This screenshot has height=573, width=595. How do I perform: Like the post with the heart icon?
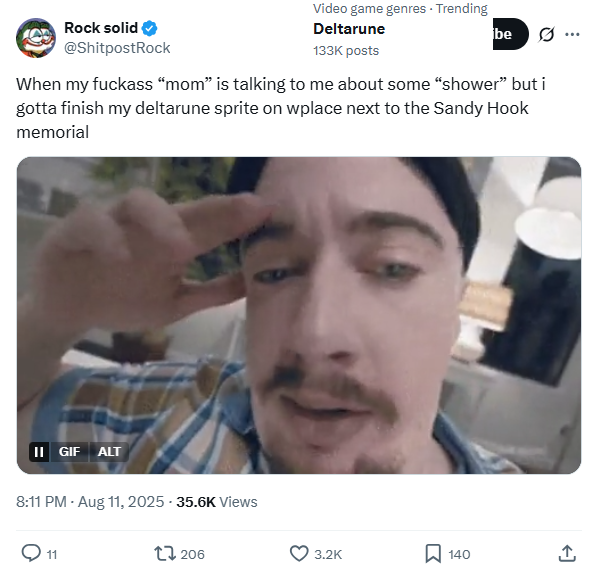(299, 554)
